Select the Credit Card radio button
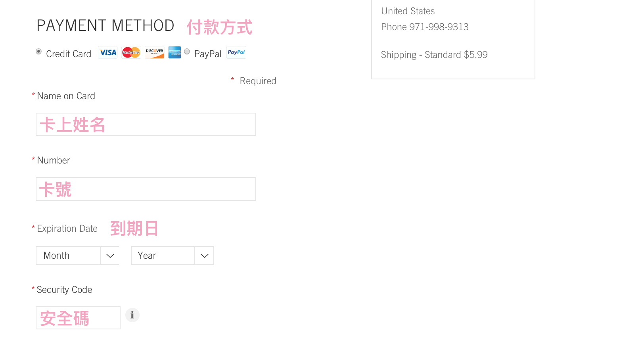Viewport: 644px width, 350px height. coord(39,52)
